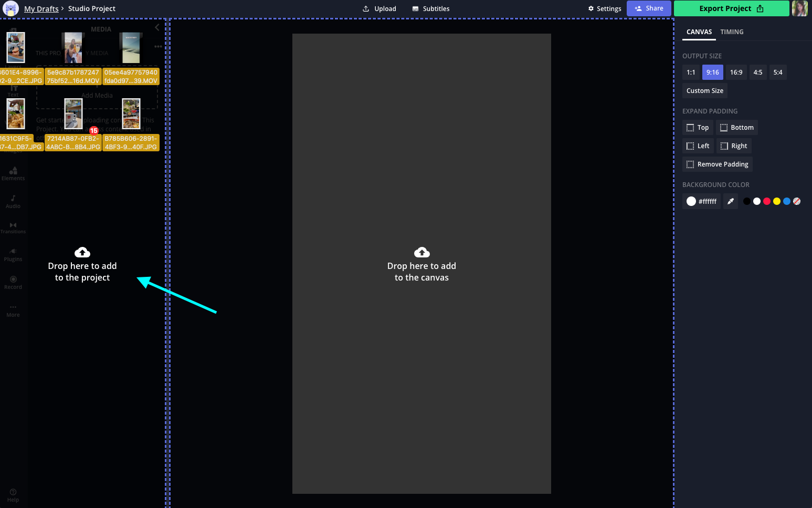Pick the red background color swatch
812x508 pixels.
(x=767, y=201)
